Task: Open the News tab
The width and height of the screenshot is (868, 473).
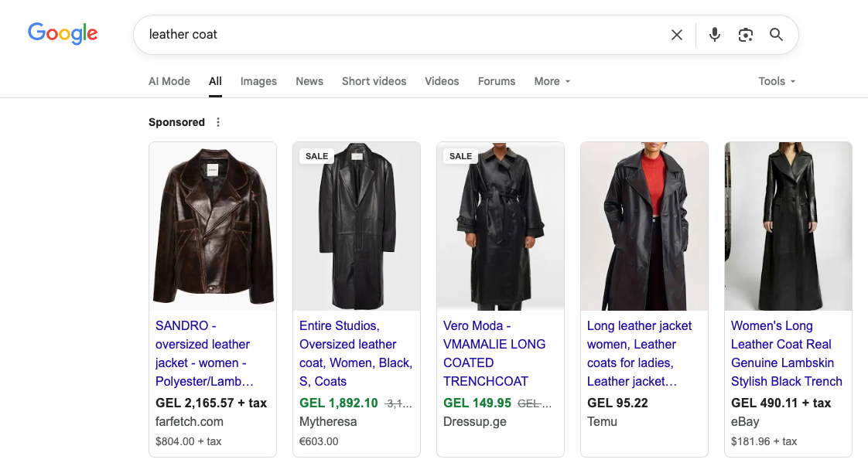Action: [x=309, y=81]
